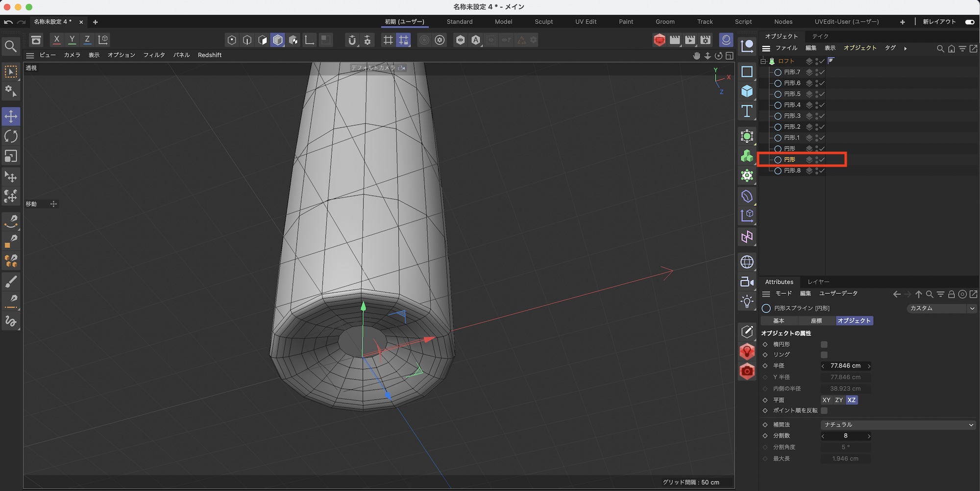Click the Cube primitive icon

click(747, 91)
